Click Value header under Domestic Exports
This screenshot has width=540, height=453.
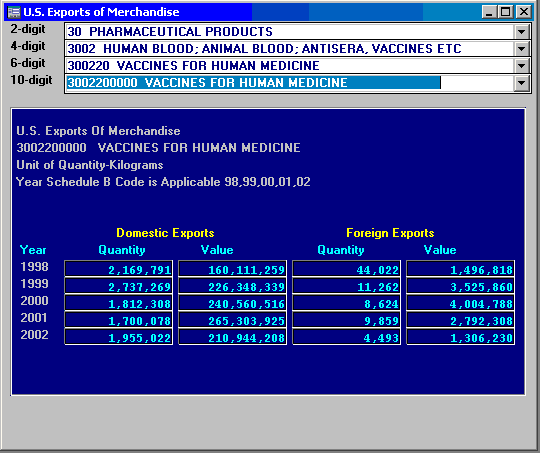217,250
